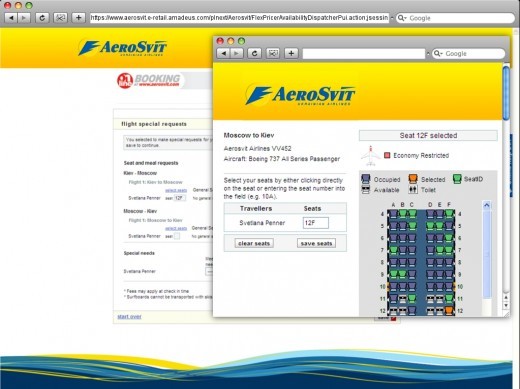Screen dimensions: 520x389
Task: Open bookmarks in the seat selection popup toolbar
Action: (273, 53)
